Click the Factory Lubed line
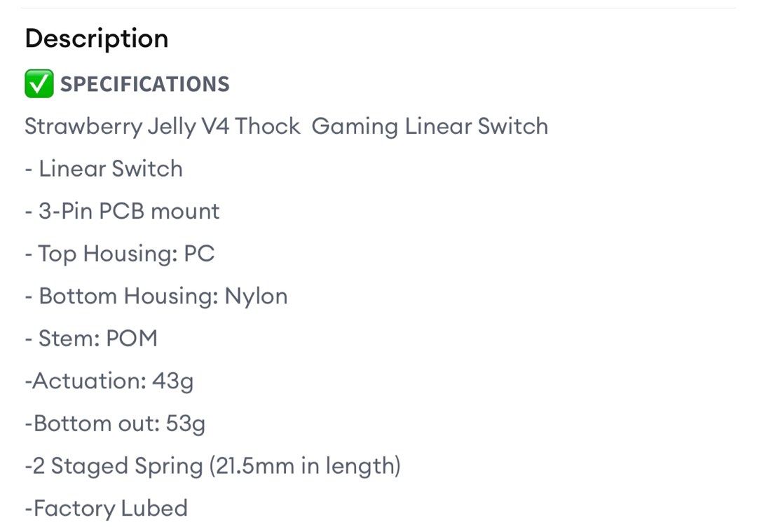The height and width of the screenshot is (532, 757). pyautogui.click(x=107, y=508)
